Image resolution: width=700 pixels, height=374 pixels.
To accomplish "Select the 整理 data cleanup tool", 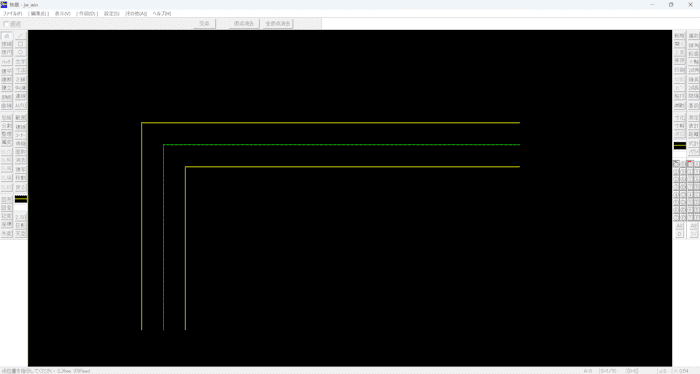I will (x=6, y=134).
